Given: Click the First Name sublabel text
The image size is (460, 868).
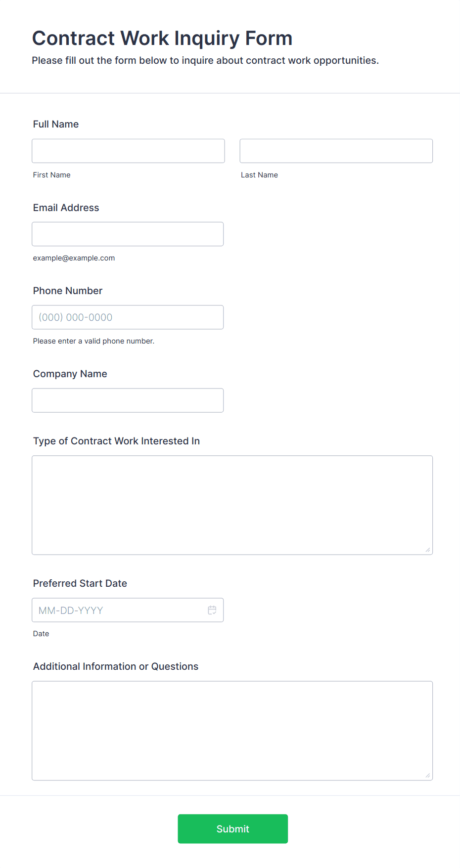Looking at the screenshot, I should click(51, 175).
